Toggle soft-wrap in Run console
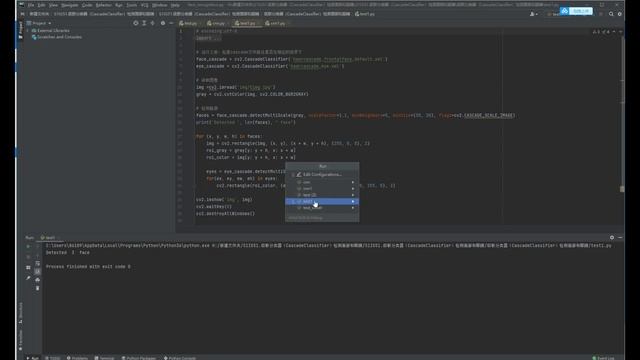 38,264
